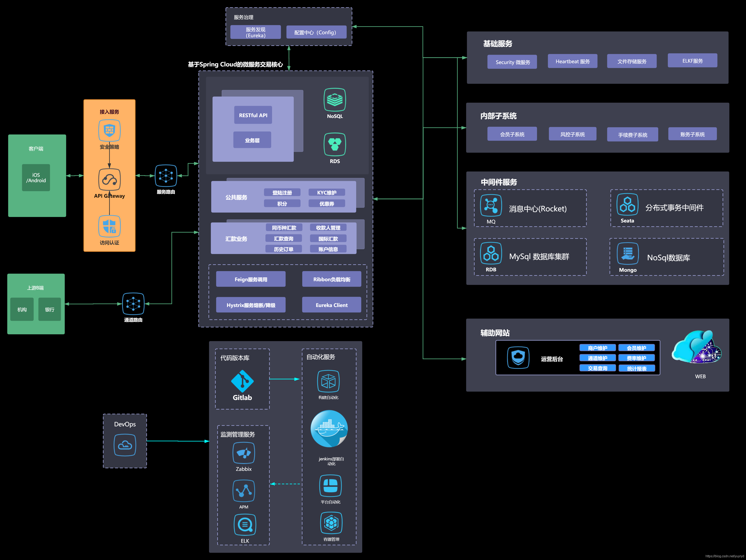Image resolution: width=746 pixels, height=560 pixels.
Task: Click the 统计报表 blue tag
Action: coord(637,368)
